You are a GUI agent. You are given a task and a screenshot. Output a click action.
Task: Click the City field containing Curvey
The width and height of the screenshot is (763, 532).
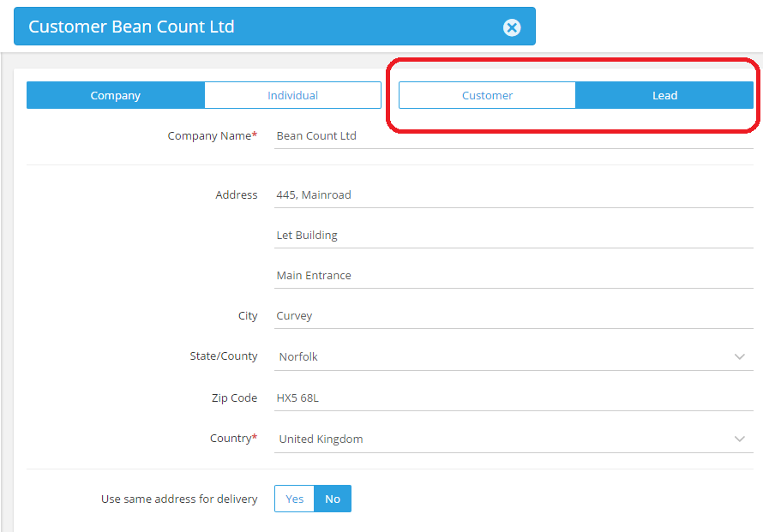[514, 316]
